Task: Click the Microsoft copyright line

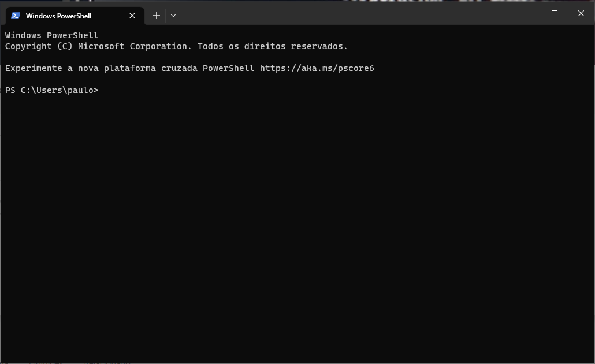Action: pos(176,46)
